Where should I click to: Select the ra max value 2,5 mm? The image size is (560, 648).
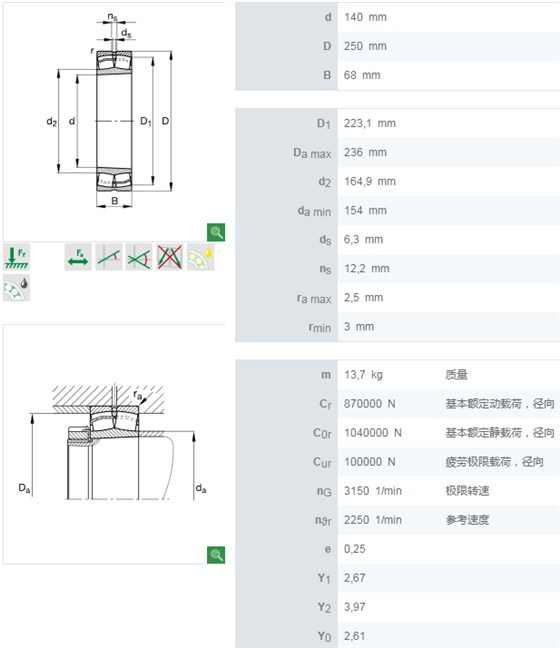point(363,297)
